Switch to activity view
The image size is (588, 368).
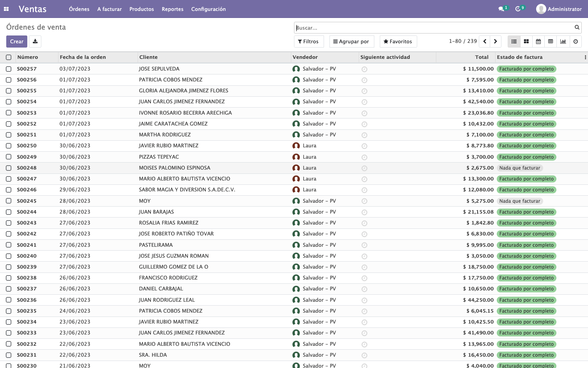pos(576,41)
